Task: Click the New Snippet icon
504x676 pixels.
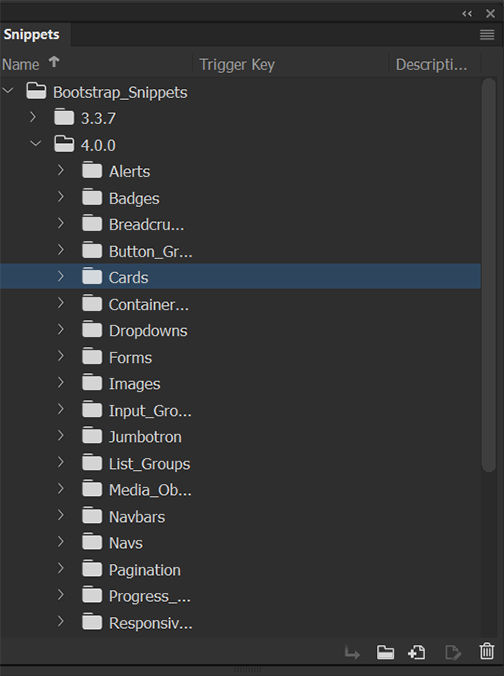Action: pyautogui.click(x=416, y=652)
